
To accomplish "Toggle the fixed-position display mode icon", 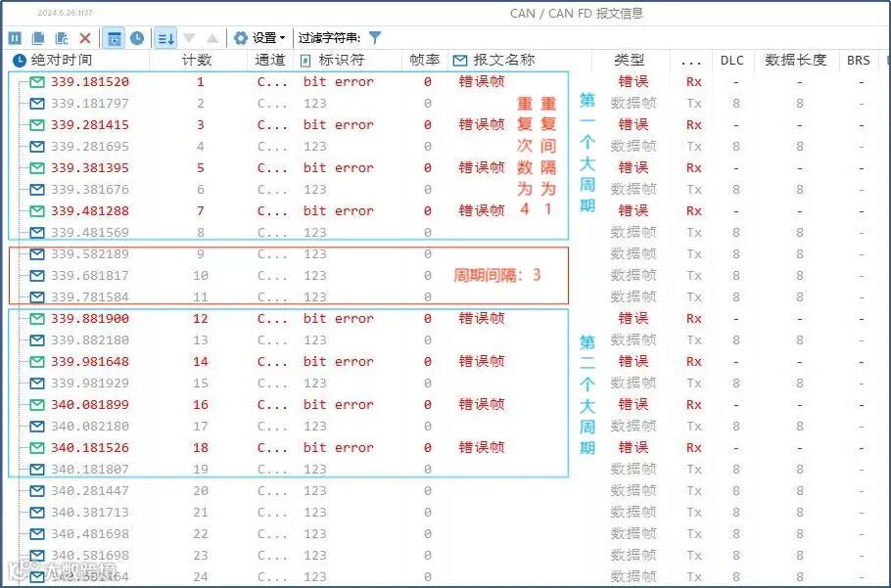I will 115,38.
